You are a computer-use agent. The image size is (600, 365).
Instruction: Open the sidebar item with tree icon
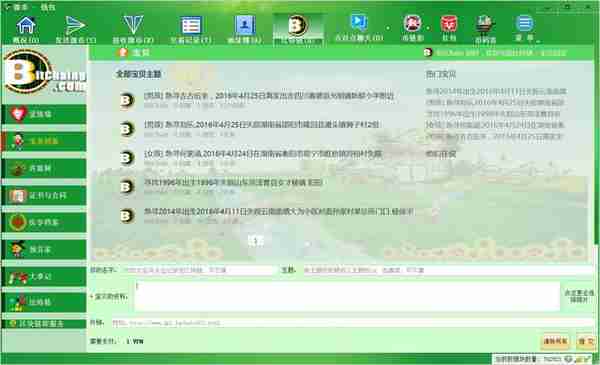44,168
